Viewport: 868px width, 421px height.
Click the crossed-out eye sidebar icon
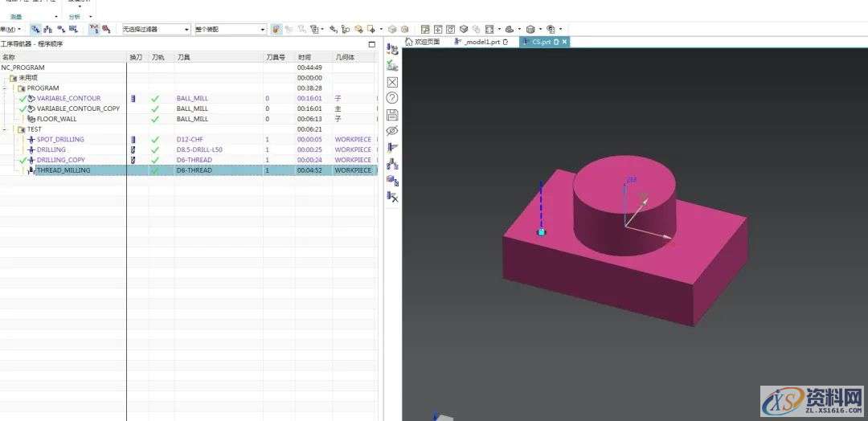pyautogui.click(x=392, y=130)
